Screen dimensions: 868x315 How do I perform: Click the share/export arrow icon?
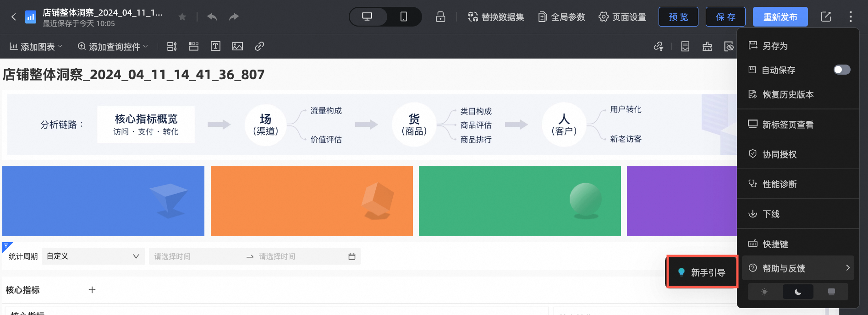[826, 17]
